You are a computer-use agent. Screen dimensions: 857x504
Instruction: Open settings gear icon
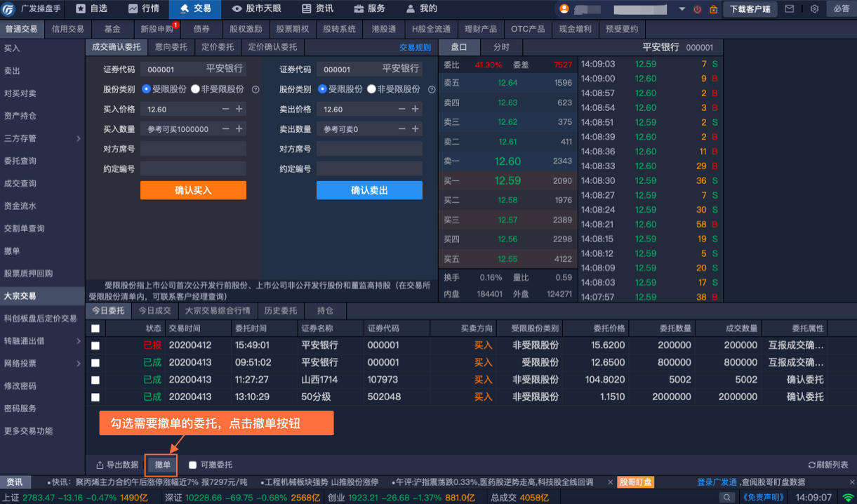point(814,9)
